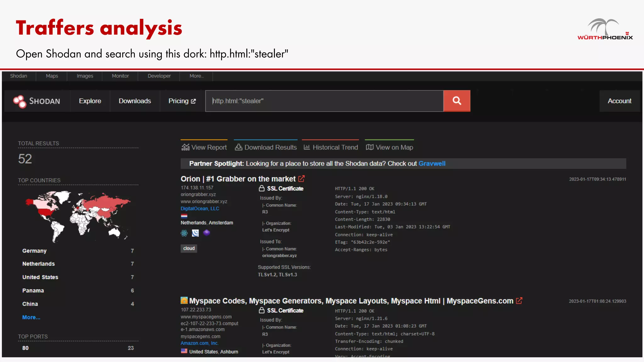Open external link icon next to MyspaceGens title
The height and width of the screenshot is (362, 644).
(x=519, y=301)
